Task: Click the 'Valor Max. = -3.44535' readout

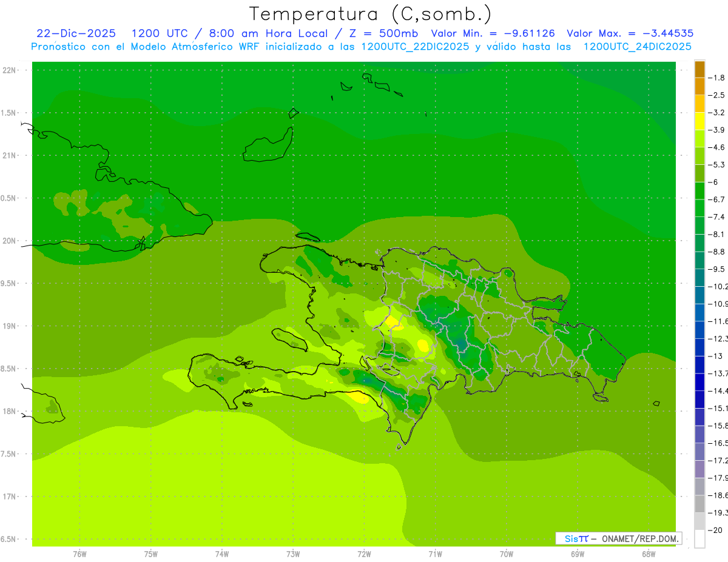Action: coord(630,33)
